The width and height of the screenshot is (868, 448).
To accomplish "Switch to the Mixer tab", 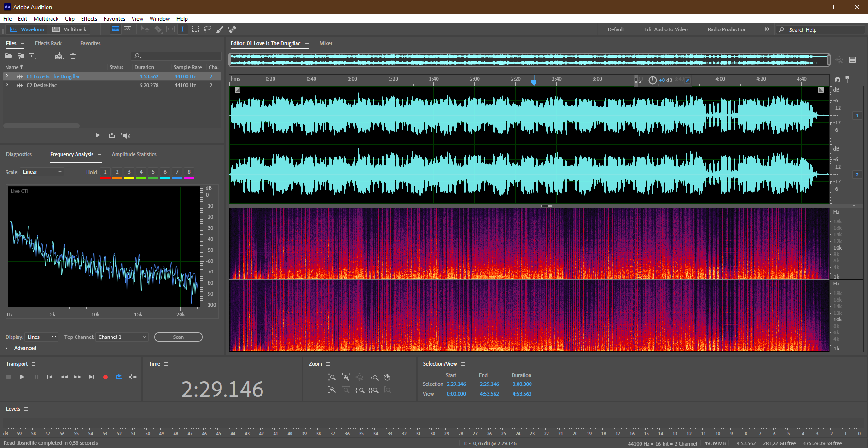I will tap(326, 43).
